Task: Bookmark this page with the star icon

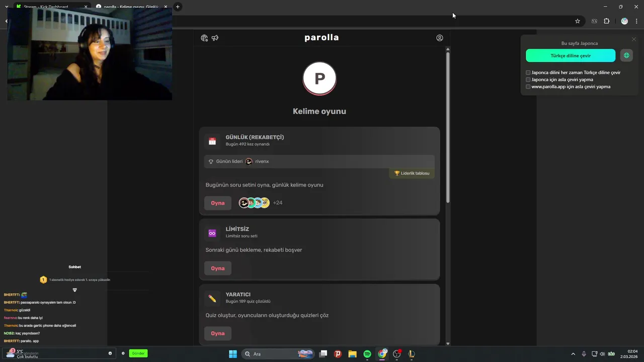Action: point(578,21)
